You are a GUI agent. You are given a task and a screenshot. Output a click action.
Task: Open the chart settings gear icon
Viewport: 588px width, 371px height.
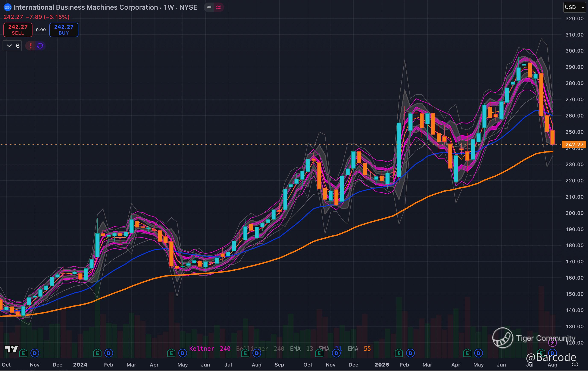[x=575, y=365]
